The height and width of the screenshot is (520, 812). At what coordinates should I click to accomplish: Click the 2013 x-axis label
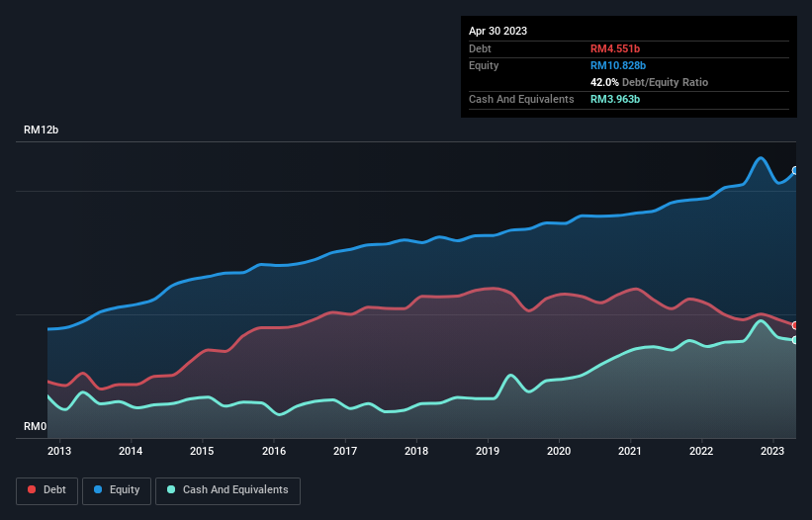[59, 451]
